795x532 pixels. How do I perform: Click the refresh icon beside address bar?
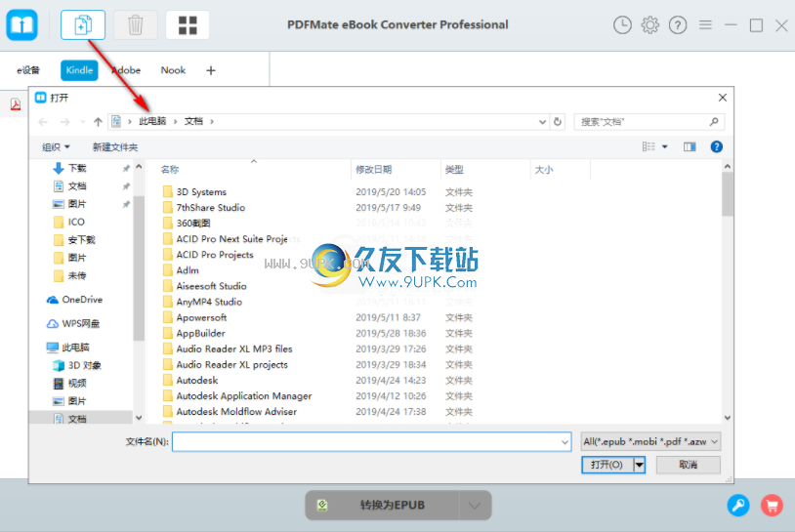[558, 122]
